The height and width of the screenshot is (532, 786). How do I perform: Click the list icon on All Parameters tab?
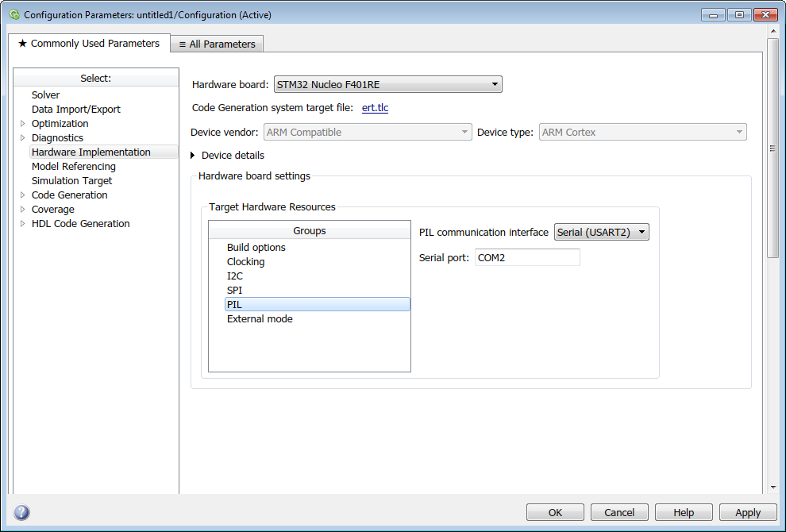[x=182, y=44]
